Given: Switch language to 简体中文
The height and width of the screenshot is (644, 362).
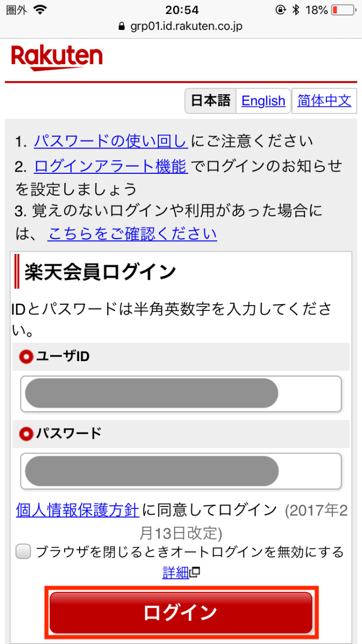Looking at the screenshot, I should 324,100.
